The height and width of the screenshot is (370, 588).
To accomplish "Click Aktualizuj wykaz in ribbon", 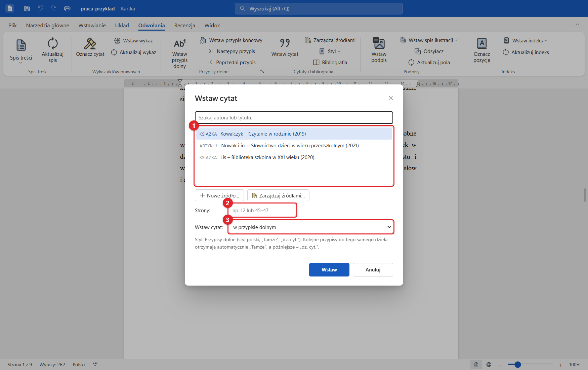I will pos(134,52).
